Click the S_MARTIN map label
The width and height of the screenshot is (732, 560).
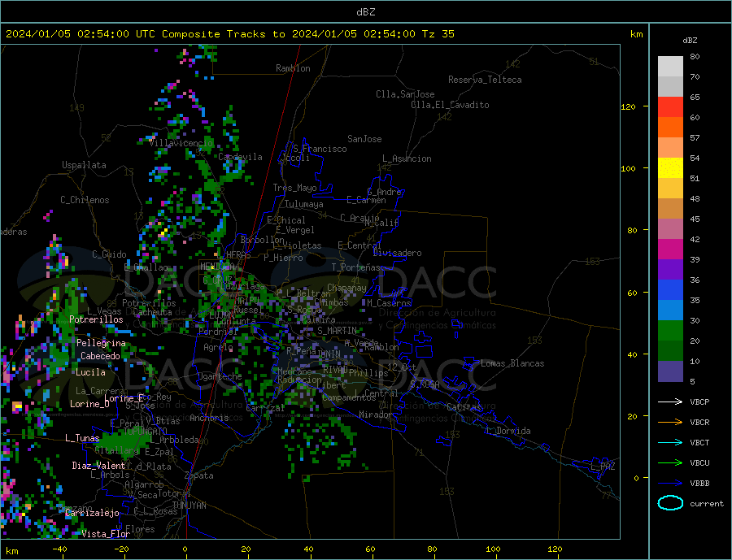click(x=337, y=331)
